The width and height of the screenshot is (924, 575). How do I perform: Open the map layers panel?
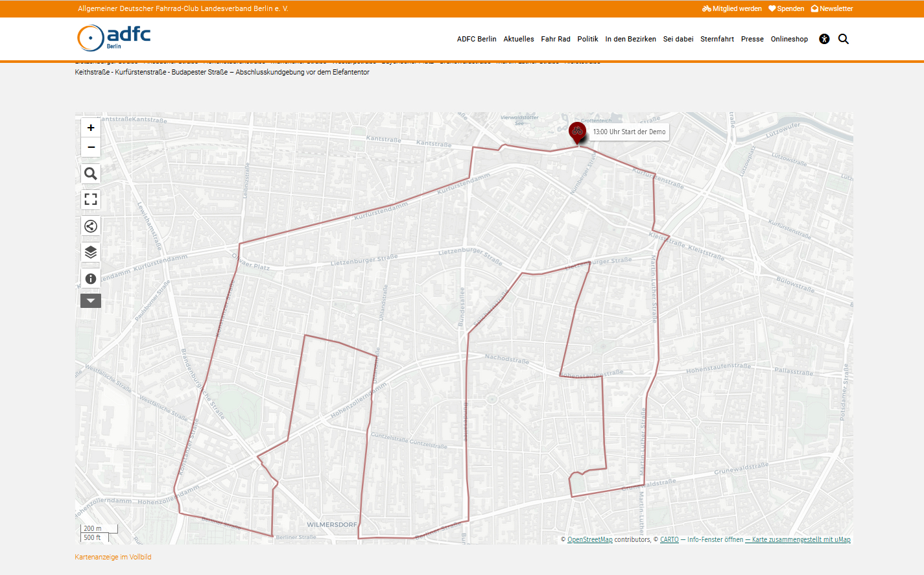coord(91,252)
